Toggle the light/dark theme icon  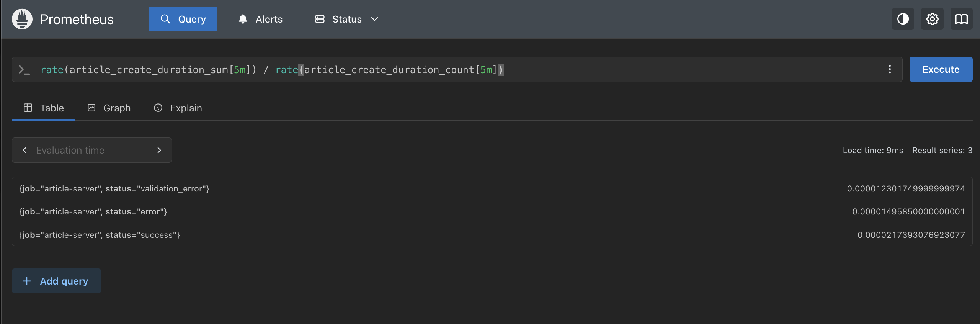pos(903,19)
